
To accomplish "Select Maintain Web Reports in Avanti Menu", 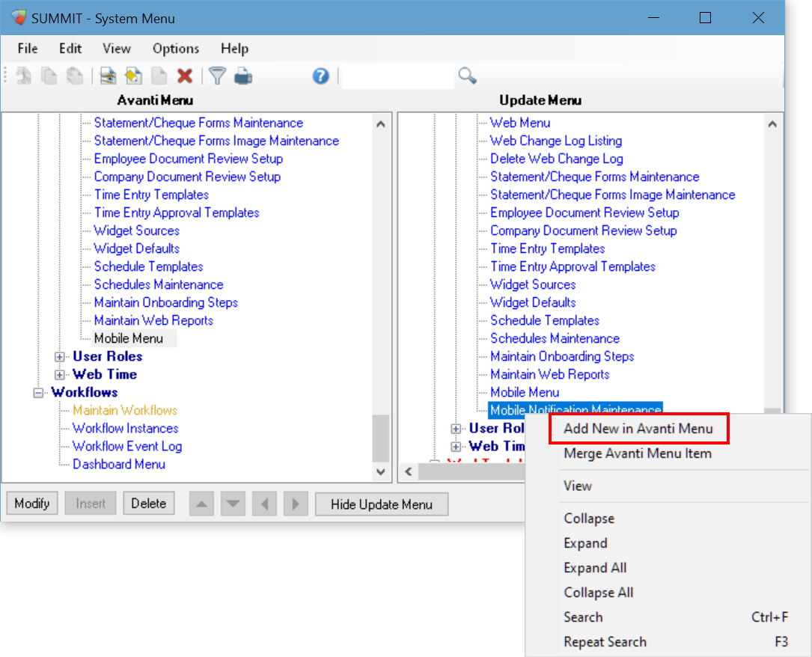I will (153, 320).
